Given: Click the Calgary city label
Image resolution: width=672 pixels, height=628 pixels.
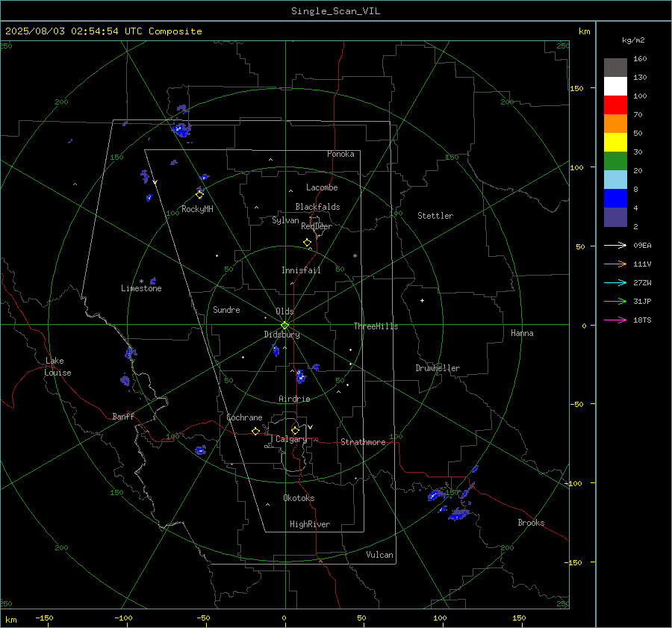Looking at the screenshot, I should [291, 439].
